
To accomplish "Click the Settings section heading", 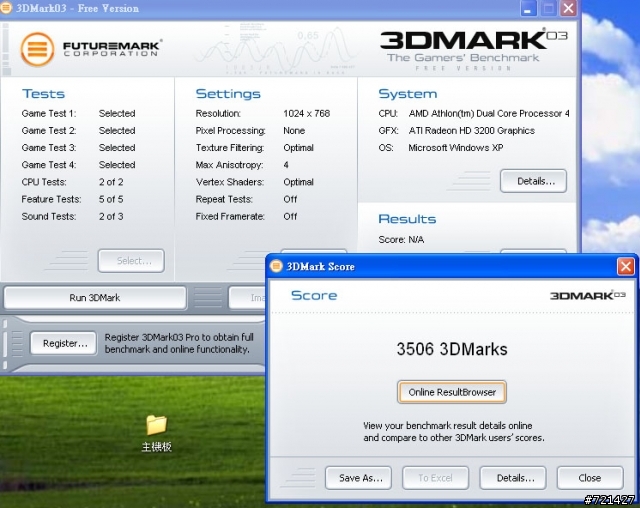I will coord(228,94).
